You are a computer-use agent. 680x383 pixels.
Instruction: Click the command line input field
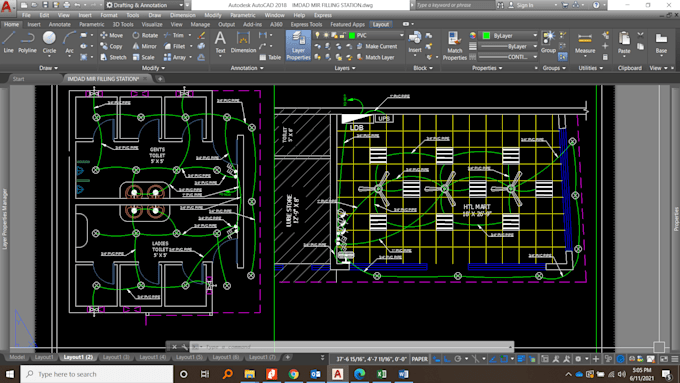(x=353, y=347)
